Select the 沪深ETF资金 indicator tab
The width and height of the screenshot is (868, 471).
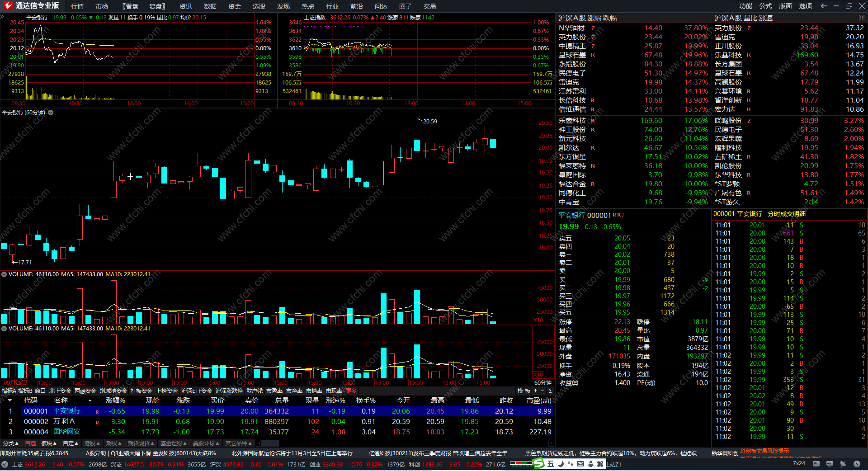click(197, 391)
